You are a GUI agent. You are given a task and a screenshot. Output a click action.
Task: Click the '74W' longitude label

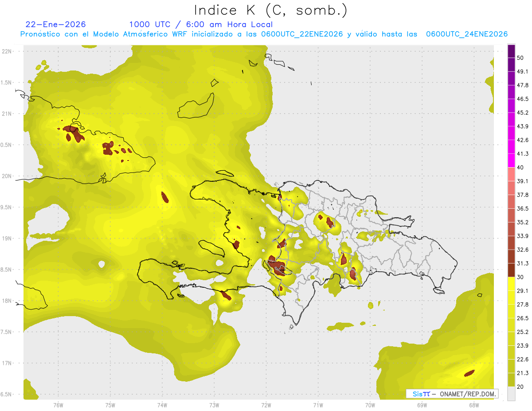[x=162, y=405]
